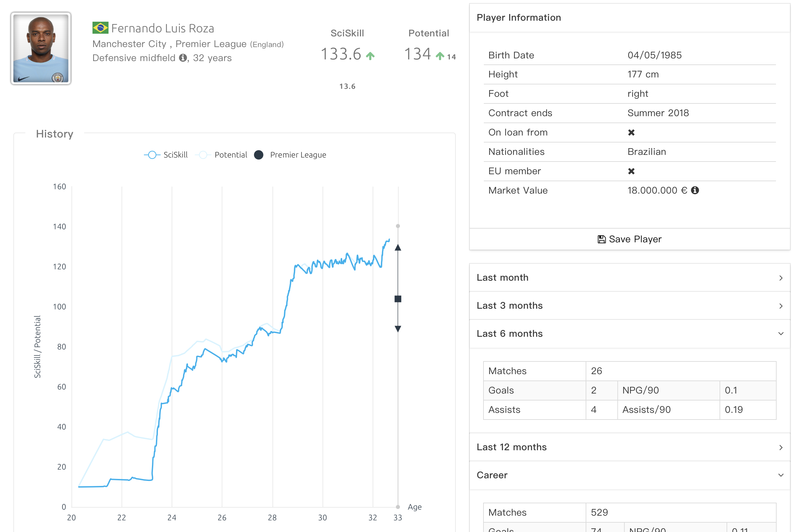Click the Market Value 18.000.000 € text
Screen dimensions: 800x532
[x=657, y=190]
